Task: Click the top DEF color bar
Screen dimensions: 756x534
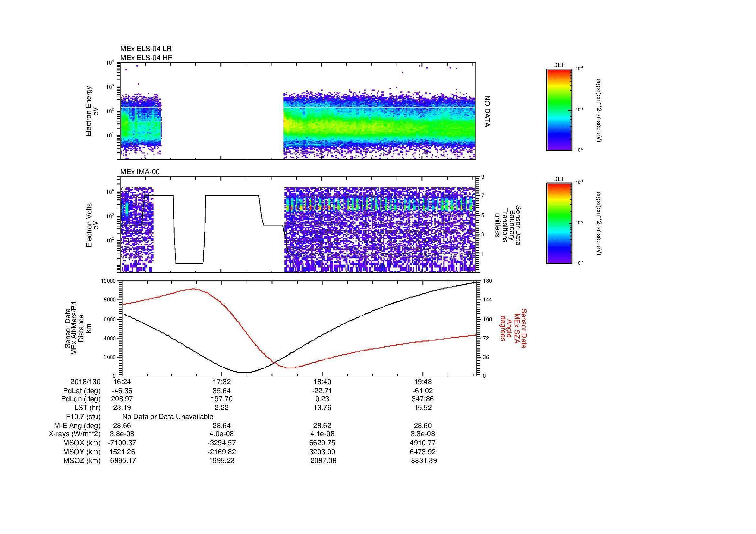Action: [x=559, y=110]
